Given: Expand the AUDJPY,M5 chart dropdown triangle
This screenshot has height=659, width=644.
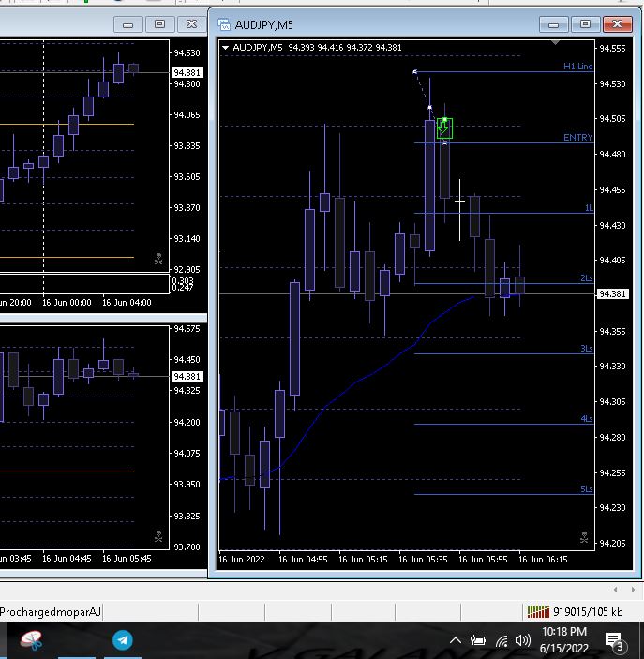Looking at the screenshot, I should coord(226,47).
